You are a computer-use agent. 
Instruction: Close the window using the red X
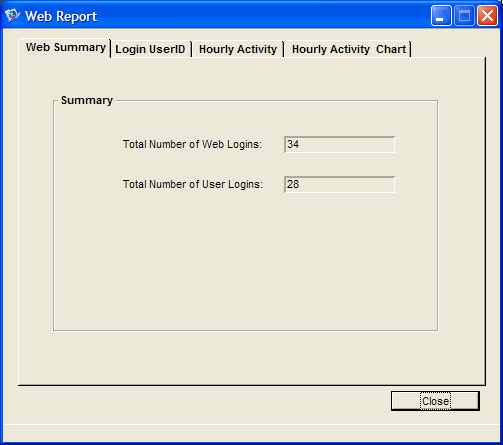coord(487,16)
